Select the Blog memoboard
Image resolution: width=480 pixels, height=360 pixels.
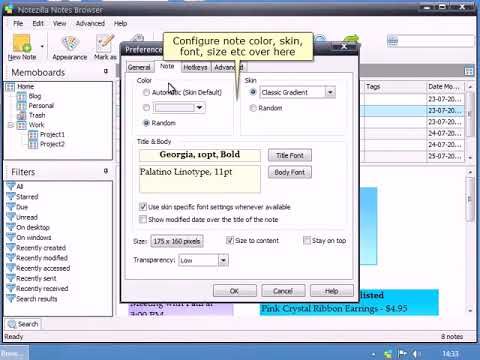[35, 96]
